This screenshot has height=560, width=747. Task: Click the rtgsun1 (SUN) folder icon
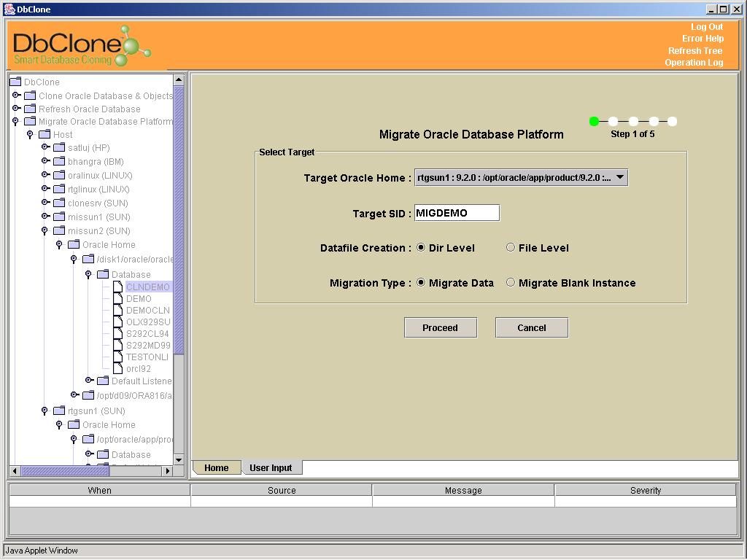pos(59,411)
